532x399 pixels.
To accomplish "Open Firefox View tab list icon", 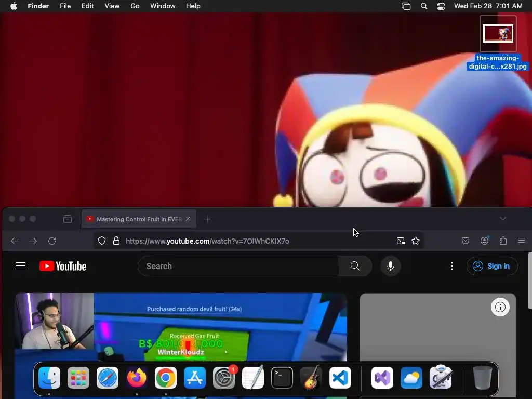I will 68,219.
